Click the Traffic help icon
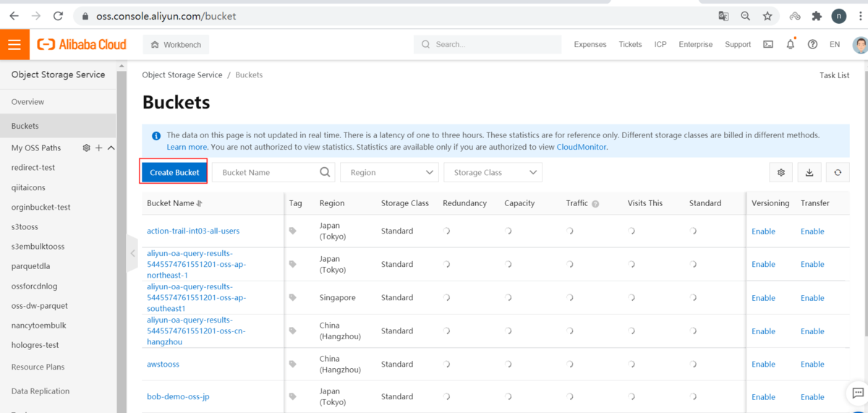This screenshot has height=413, width=868. point(595,204)
